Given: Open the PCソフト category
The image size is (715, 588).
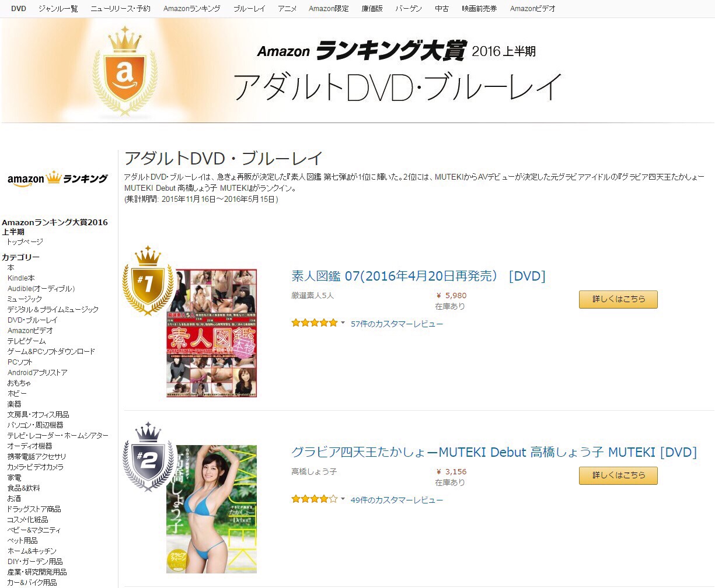Looking at the screenshot, I should [20, 362].
